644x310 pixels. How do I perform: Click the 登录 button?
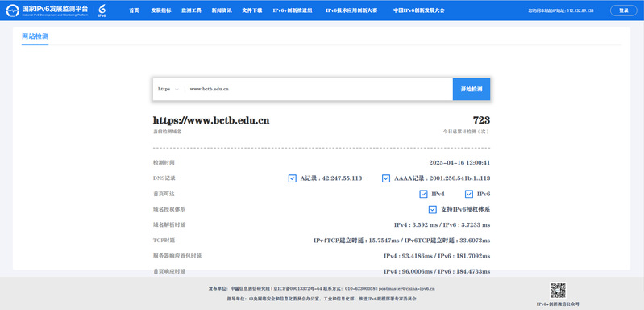point(624,10)
